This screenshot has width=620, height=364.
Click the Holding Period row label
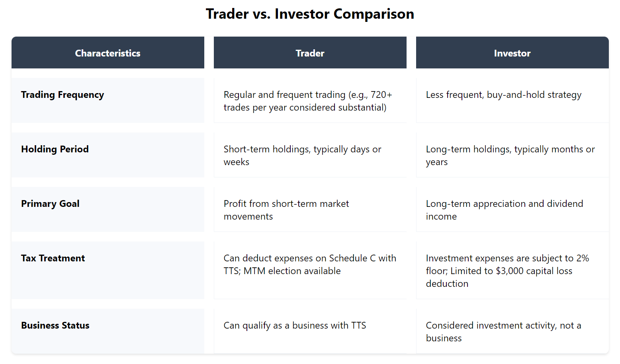click(x=55, y=149)
